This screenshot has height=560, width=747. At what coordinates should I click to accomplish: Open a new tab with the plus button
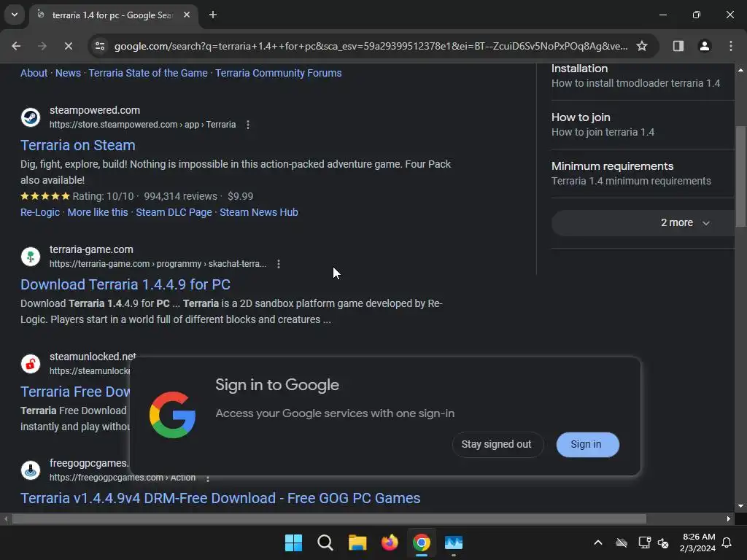(x=213, y=15)
